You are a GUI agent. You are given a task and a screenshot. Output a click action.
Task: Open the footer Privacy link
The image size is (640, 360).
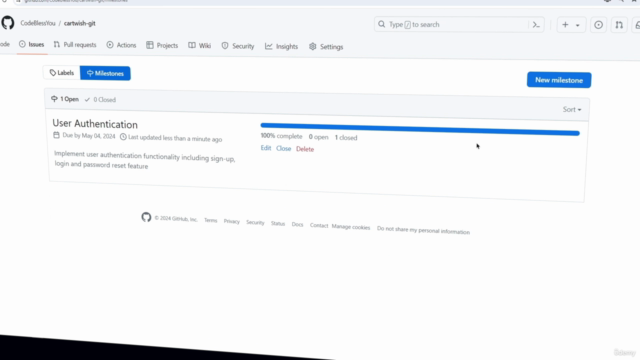click(x=231, y=221)
